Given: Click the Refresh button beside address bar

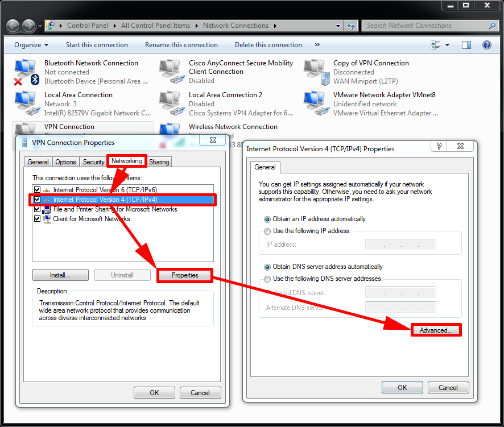Looking at the screenshot, I should [x=351, y=26].
